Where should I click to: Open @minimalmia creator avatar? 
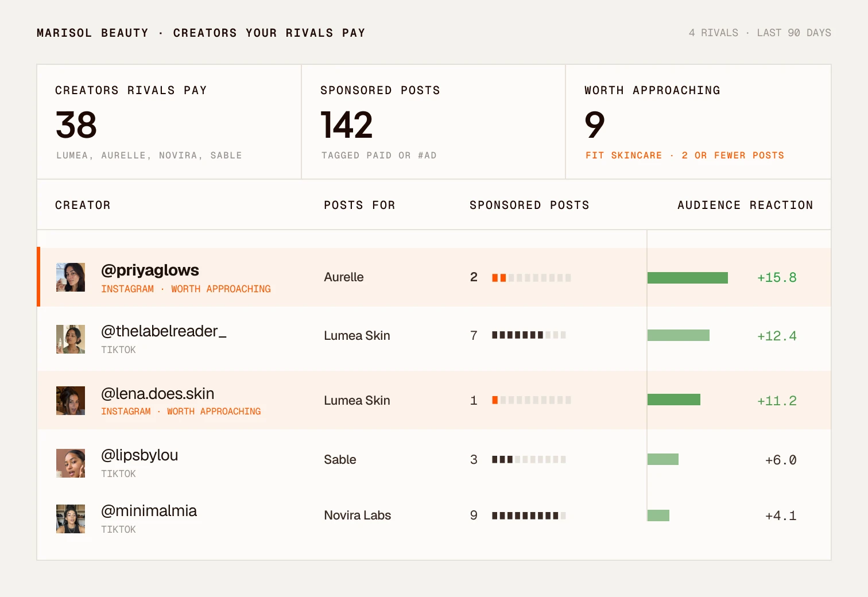pyautogui.click(x=71, y=519)
